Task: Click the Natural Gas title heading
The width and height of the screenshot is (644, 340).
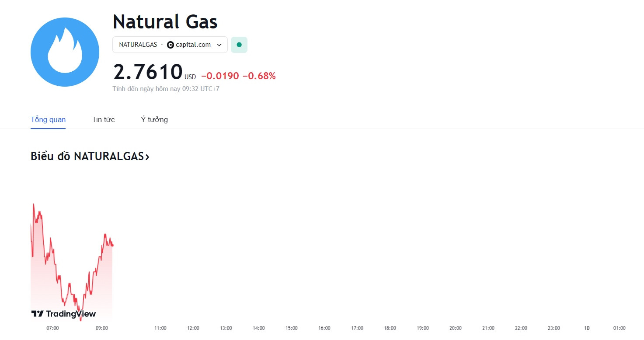Action: [165, 21]
